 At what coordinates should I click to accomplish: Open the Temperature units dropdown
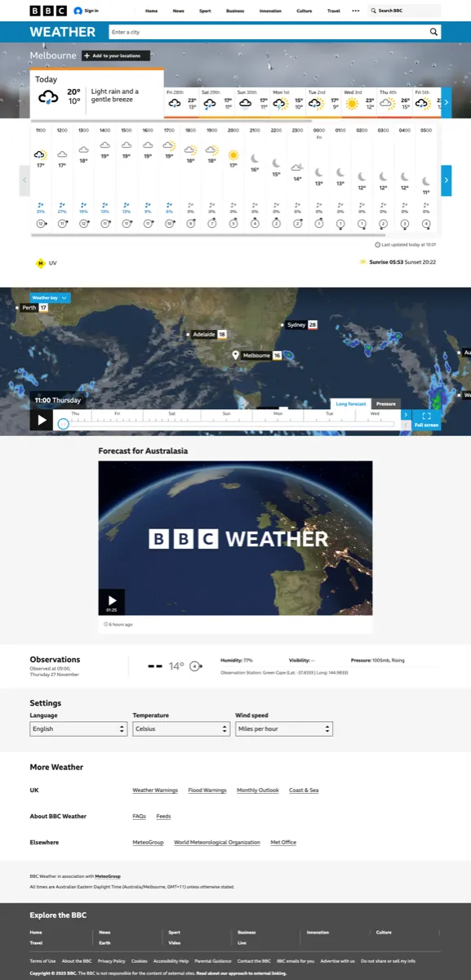(x=181, y=728)
